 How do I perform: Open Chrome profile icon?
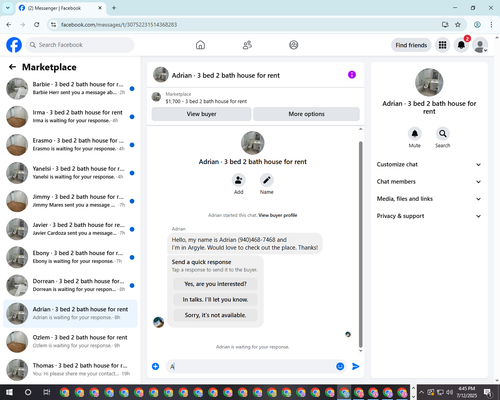point(477,24)
